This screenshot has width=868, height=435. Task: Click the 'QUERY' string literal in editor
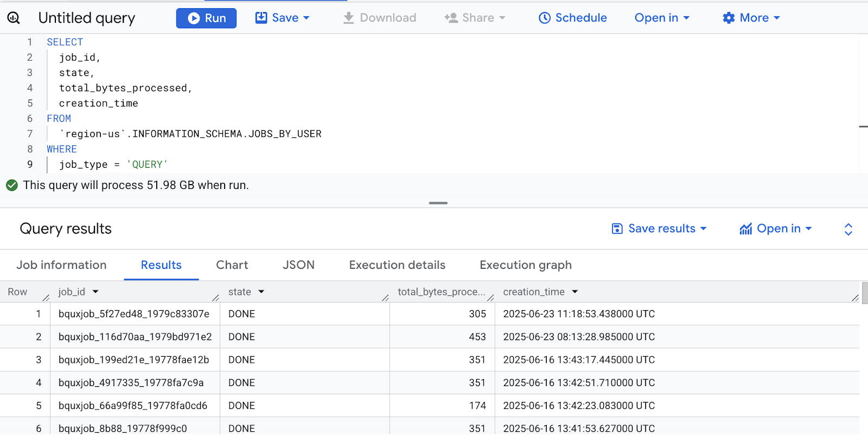(x=147, y=165)
